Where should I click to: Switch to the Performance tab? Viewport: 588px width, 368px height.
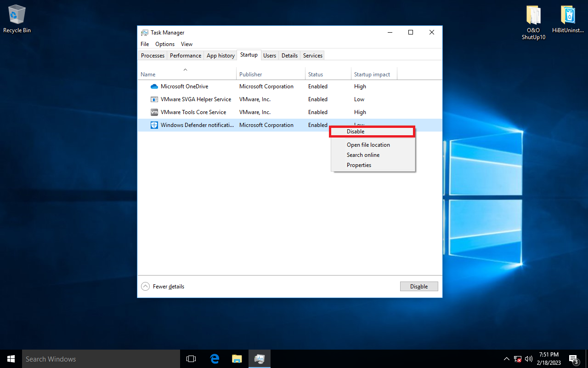point(186,56)
